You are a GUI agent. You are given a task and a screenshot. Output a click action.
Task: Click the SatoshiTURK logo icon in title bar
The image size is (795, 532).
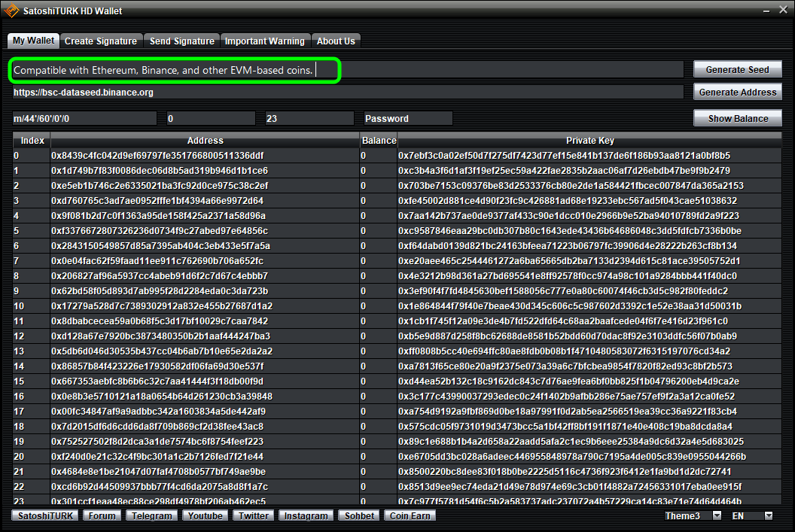[x=11, y=10]
